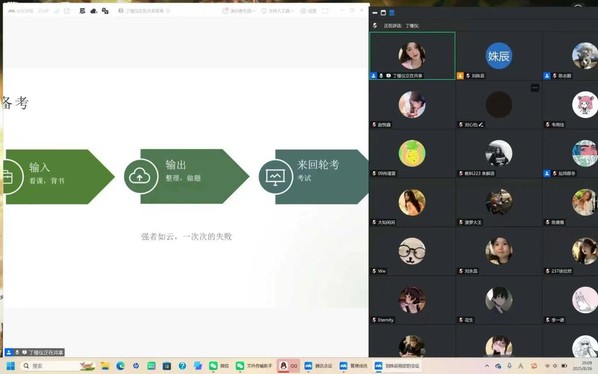
Task: Open the Windows Start menu
Action: 11,366
